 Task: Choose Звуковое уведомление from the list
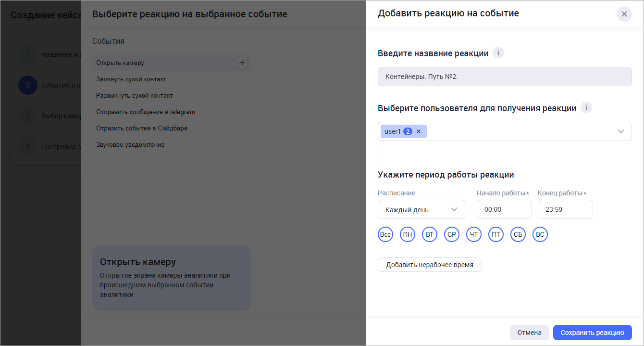pyautogui.click(x=130, y=145)
